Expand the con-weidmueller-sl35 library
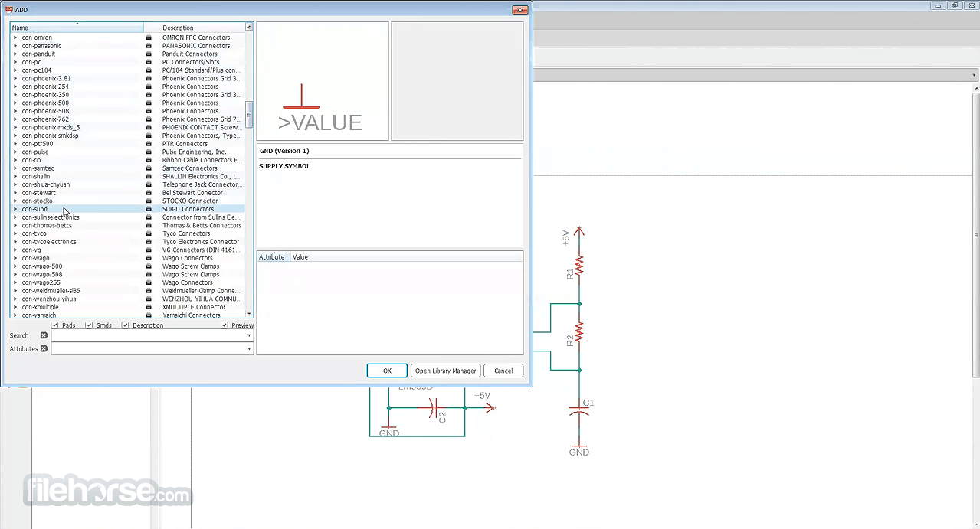This screenshot has width=980, height=529. pos(15,291)
